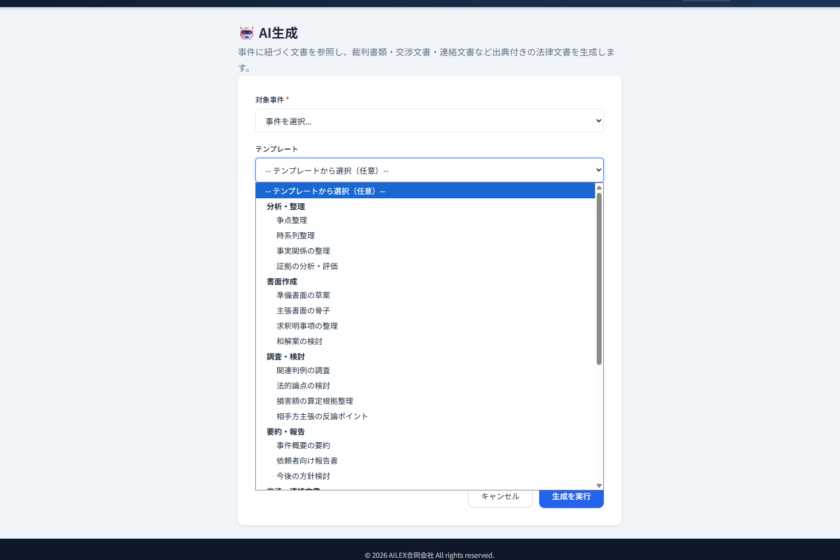
Task: Pick 求釈明事項の整理 from list
Action: 307,326
